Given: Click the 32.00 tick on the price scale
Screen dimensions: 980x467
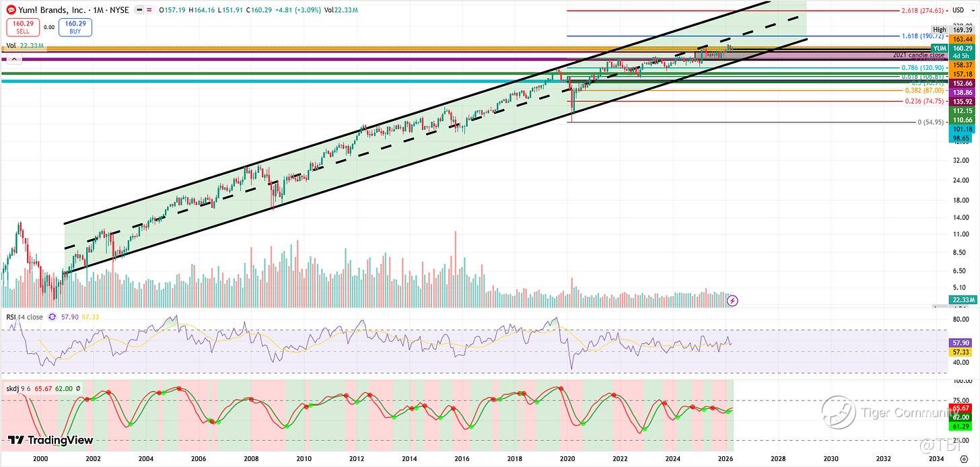Looking at the screenshot, I should pos(960,161).
